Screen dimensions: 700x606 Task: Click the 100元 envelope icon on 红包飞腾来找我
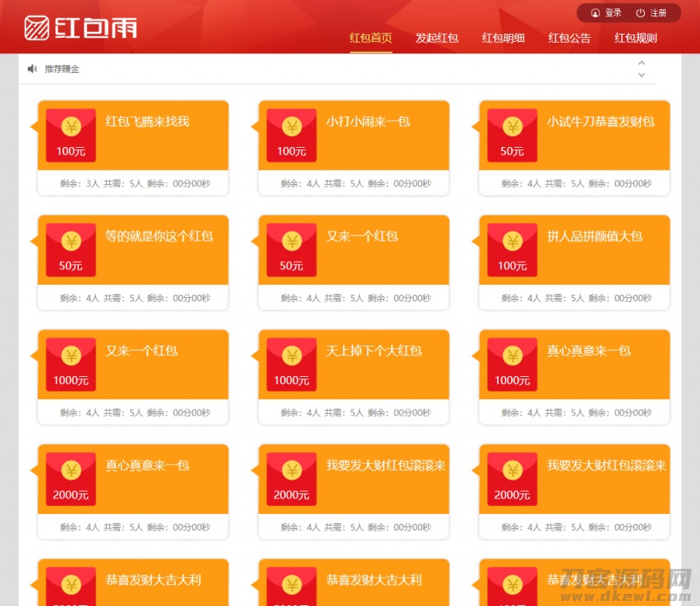[x=71, y=135]
